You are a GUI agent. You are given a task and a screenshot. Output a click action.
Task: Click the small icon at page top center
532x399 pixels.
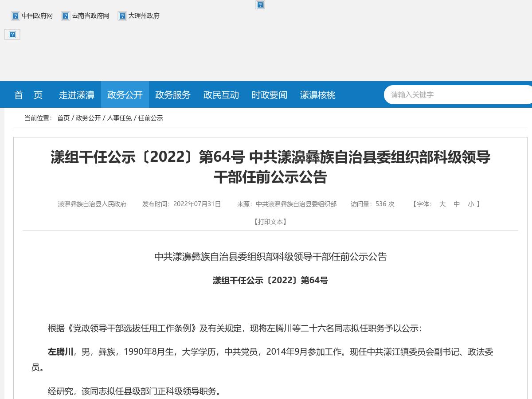click(x=260, y=5)
